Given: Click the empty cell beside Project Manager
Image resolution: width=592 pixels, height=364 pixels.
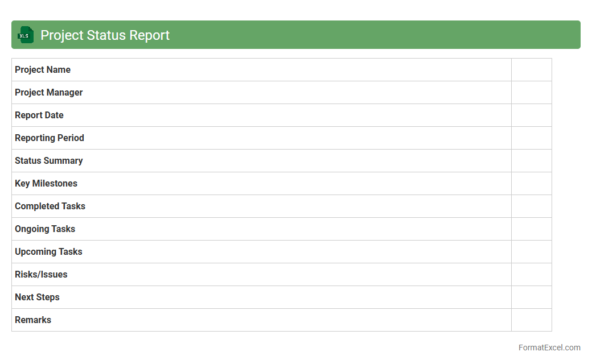Looking at the screenshot, I should pos(531,93).
